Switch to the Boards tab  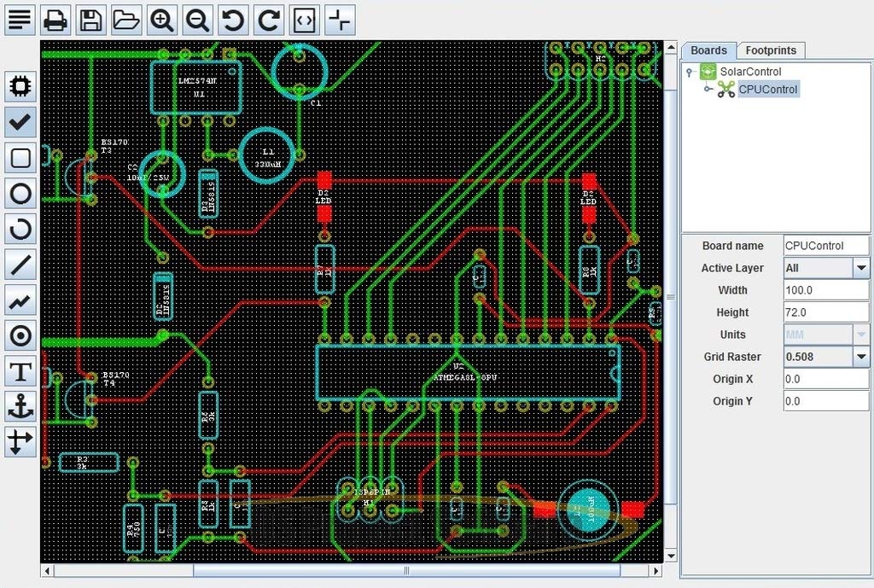click(708, 50)
